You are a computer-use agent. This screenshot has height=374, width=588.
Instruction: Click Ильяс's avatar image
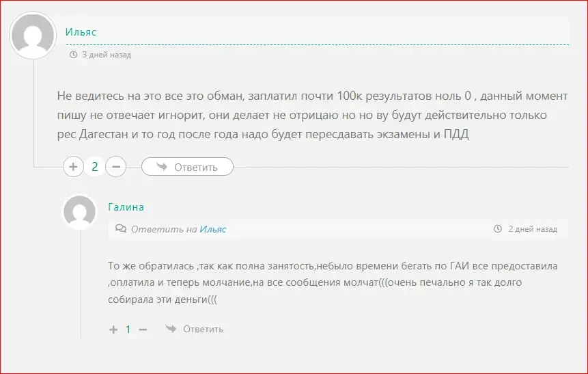33,36
